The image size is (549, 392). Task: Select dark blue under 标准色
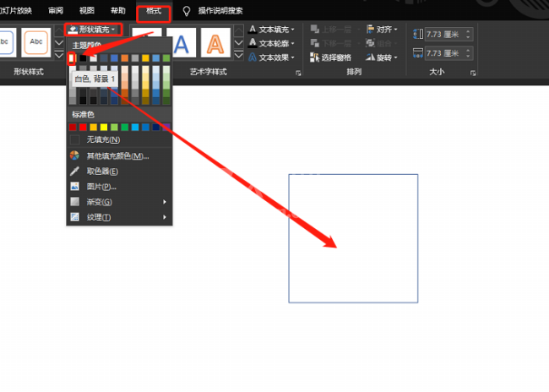pos(156,128)
